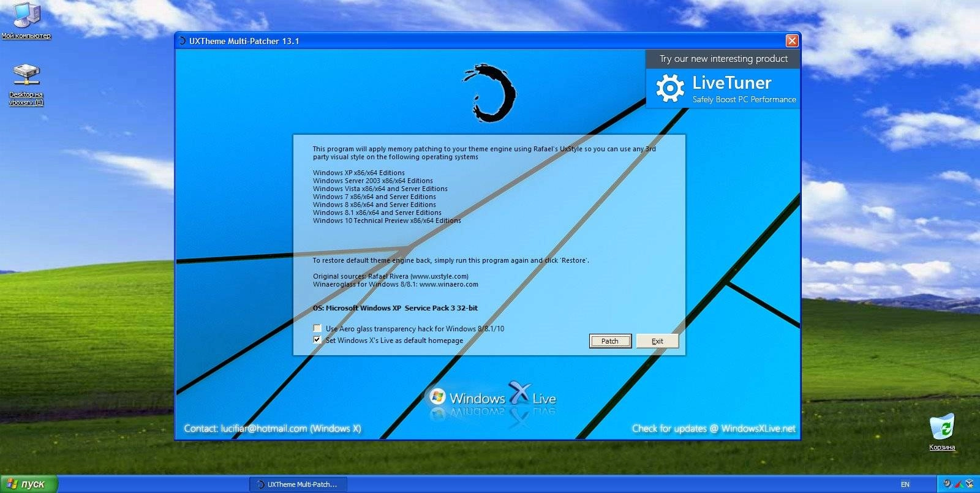Enable Aero glass transparency hack checkbox
This screenshot has height=493, width=980.
tap(317, 328)
